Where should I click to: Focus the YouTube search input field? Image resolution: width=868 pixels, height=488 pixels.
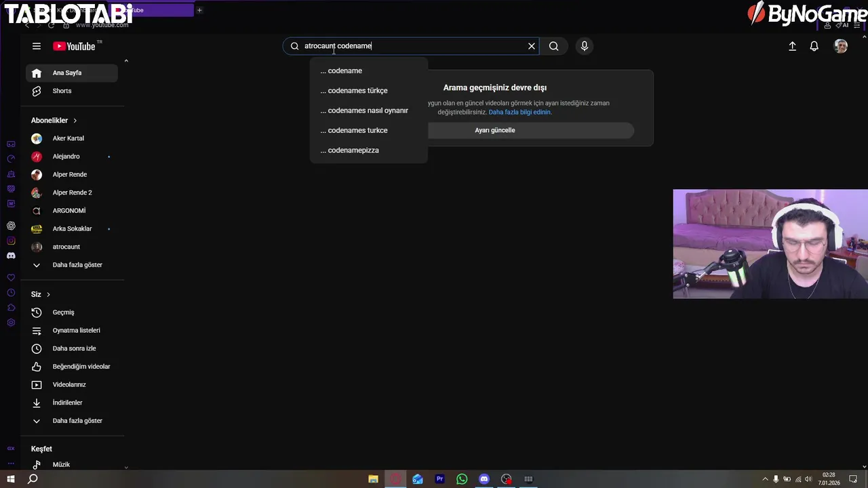[412, 46]
